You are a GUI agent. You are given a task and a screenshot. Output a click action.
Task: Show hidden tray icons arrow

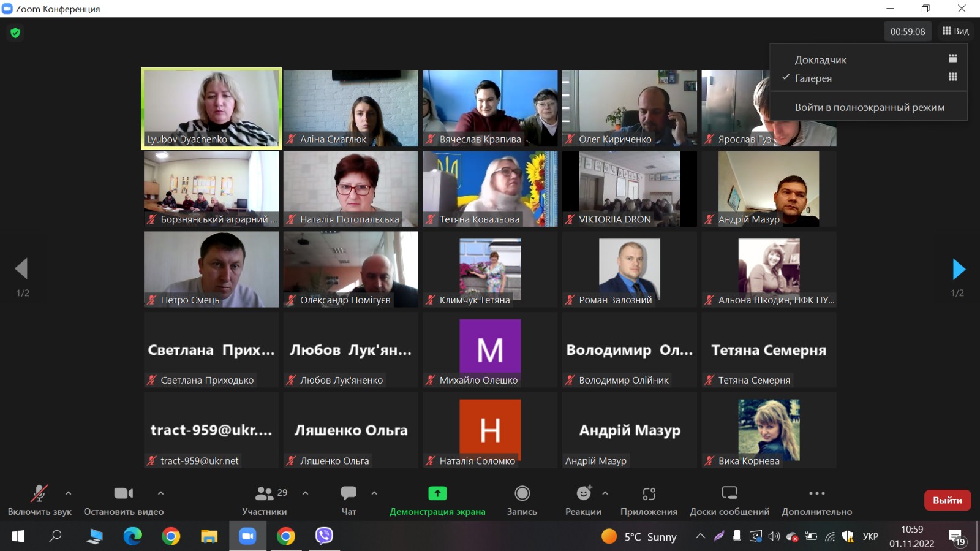[x=700, y=536]
